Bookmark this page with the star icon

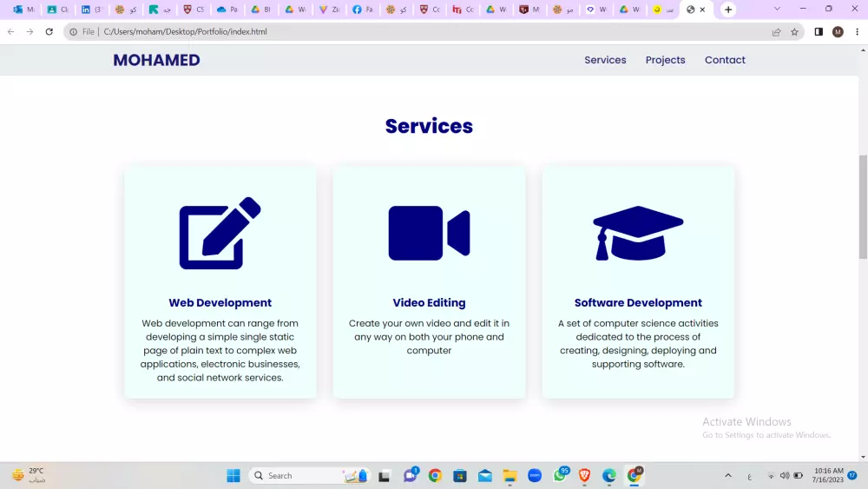[x=794, y=31]
